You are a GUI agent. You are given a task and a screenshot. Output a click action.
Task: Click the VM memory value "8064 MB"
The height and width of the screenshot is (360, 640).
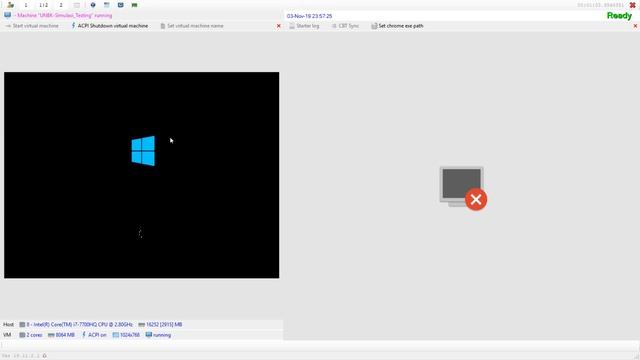coord(65,335)
